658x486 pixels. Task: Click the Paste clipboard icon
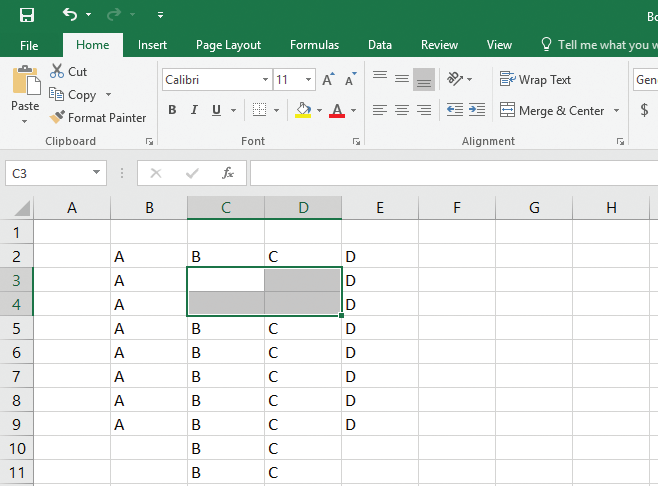point(26,80)
